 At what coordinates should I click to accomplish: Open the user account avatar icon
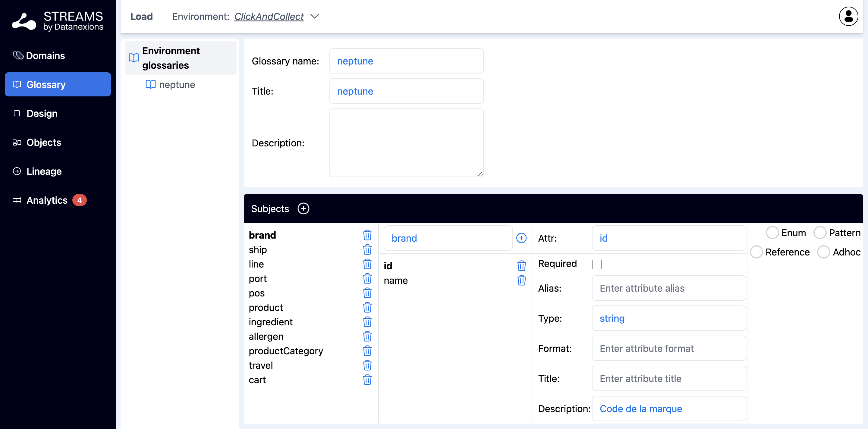pos(848,16)
